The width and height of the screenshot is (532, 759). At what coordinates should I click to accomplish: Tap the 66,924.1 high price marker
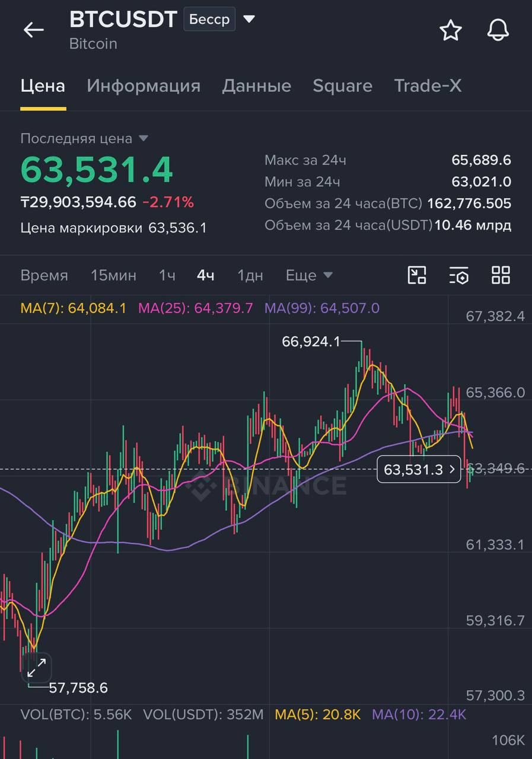[x=311, y=342]
